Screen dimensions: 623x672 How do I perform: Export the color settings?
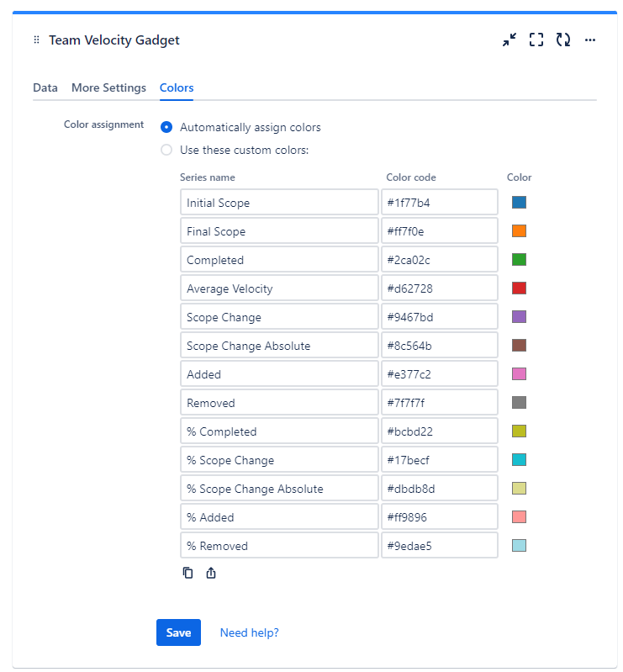pyautogui.click(x=211, y=573)
